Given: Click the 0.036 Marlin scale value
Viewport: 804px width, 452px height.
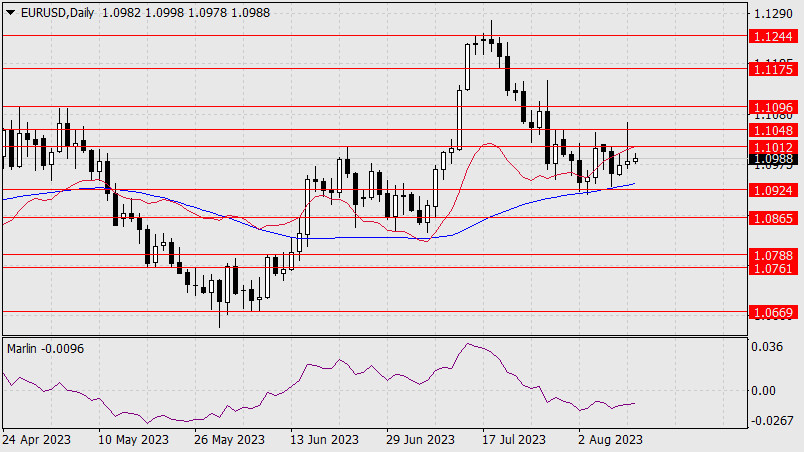Looking at the screenshot, I should pyautogui.click(x=767, y=347).
